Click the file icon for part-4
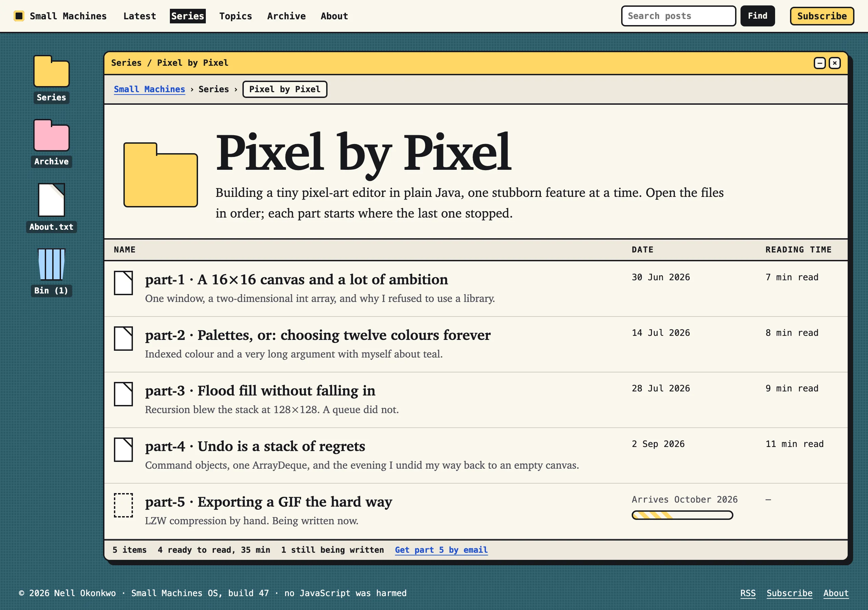 (123, 449)
